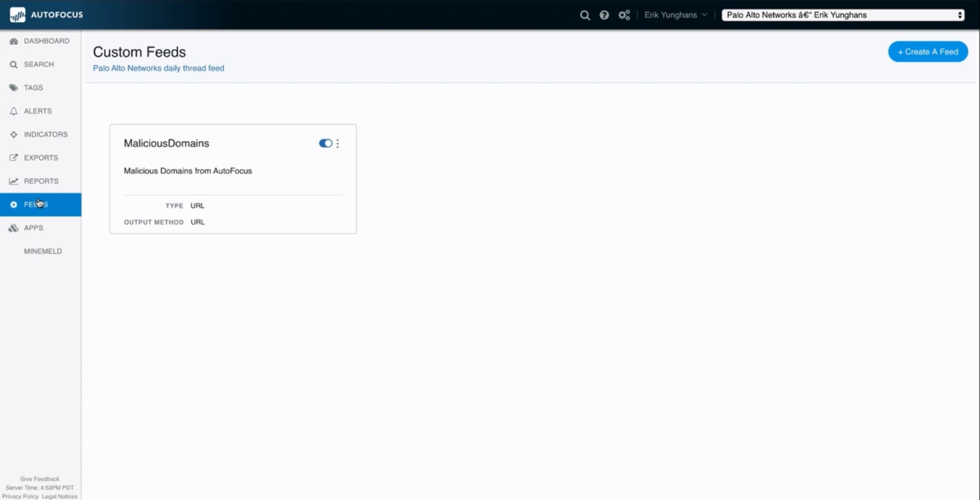Click the TYPE value URL

(x=197, y=206)
